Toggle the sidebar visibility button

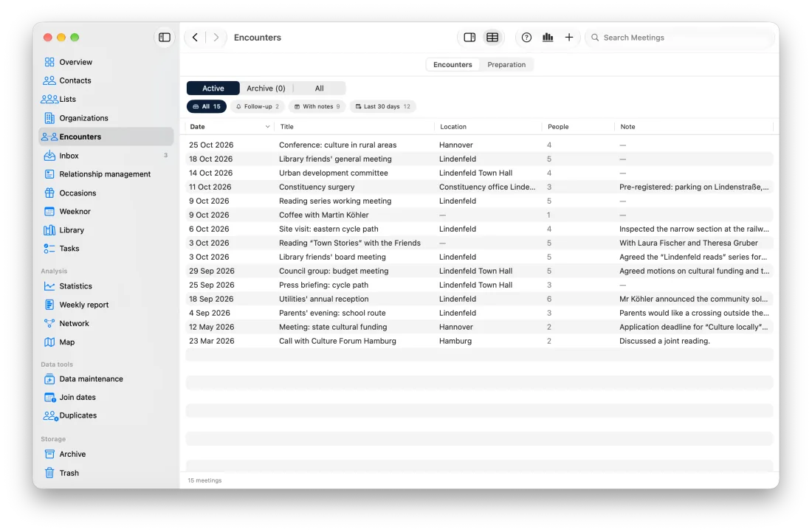(x=164, y=37)
